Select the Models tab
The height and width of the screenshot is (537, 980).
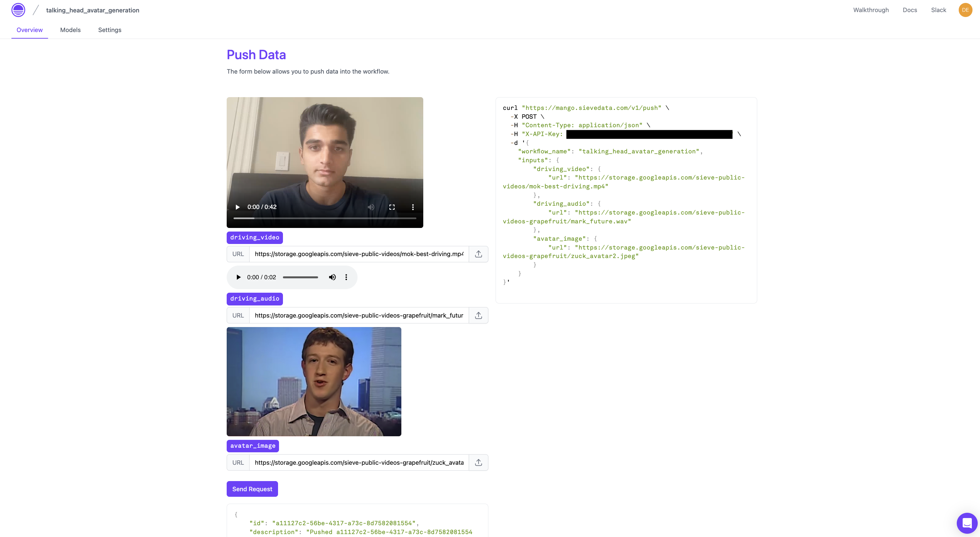coord(70,30)
